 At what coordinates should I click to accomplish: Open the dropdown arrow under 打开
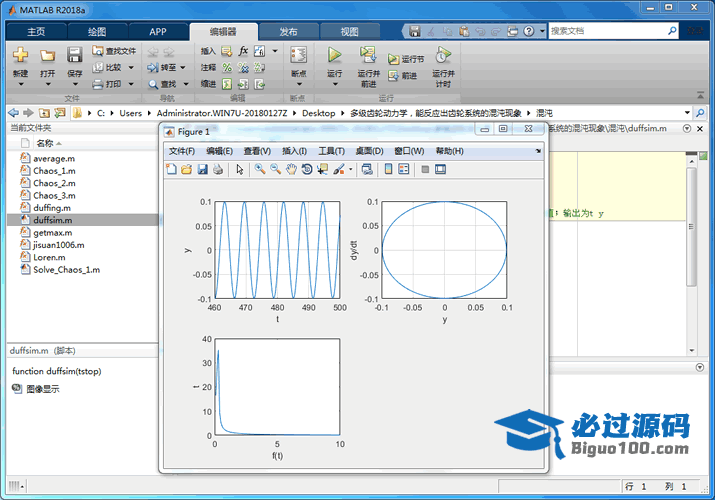[47, 84]
